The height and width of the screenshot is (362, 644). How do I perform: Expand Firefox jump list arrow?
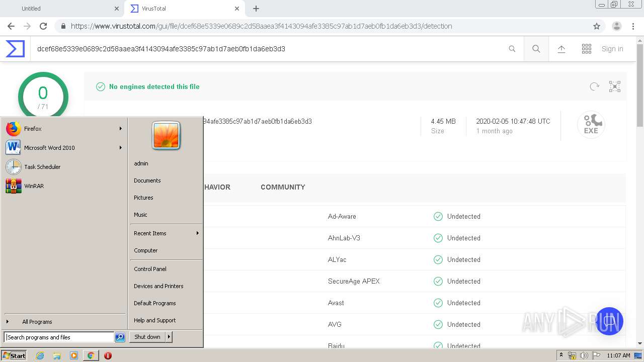tap(120, 129)
